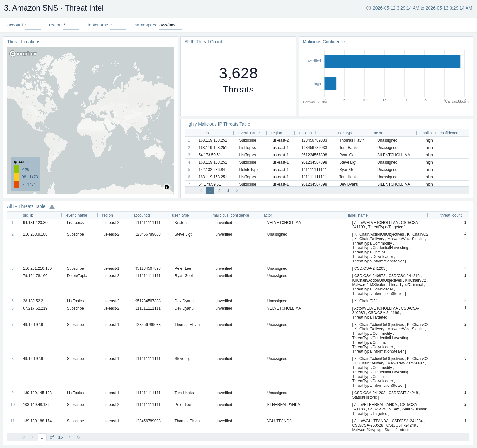Click [ KillChain/C2 ] label in row 5
The width and height of the screenshot is (477, 448).
coord(365,301)
